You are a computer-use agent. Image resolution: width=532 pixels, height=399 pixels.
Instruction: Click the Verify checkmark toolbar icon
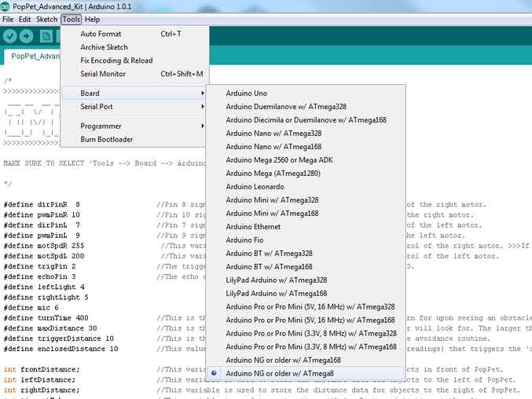click(x=10, y=36)
